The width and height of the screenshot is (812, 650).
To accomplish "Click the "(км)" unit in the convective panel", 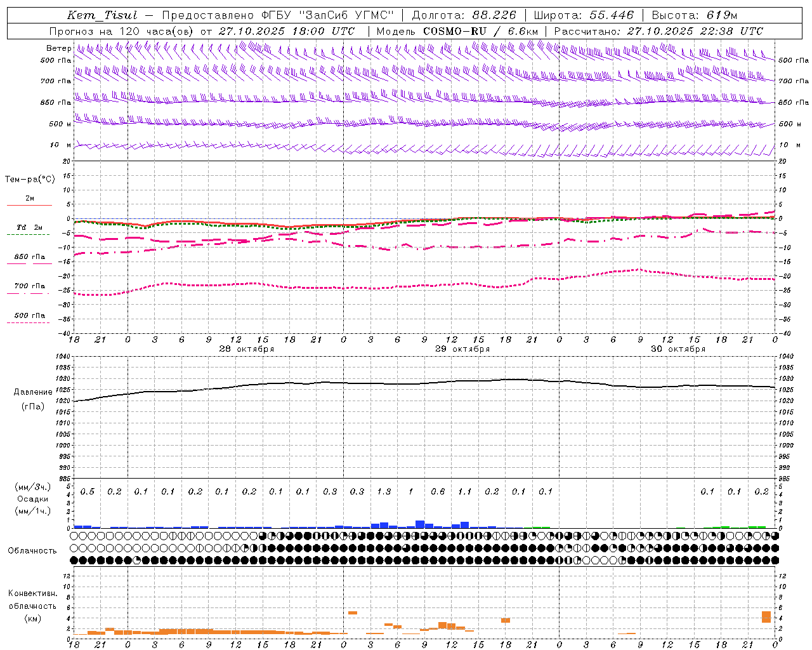I will (x=32, y=618).
